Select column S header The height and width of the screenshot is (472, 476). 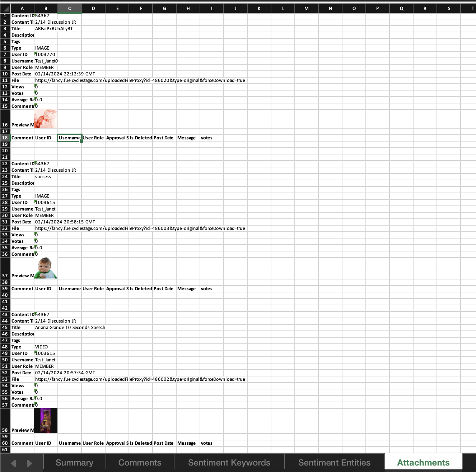(x=449, y=8)
